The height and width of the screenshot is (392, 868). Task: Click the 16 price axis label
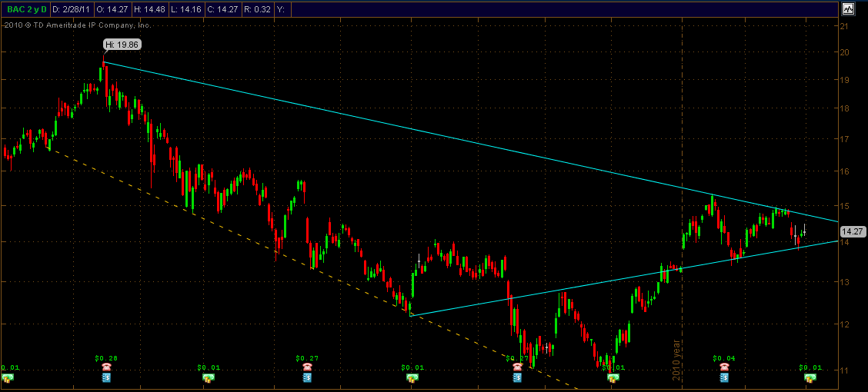(x=844, y=171)
